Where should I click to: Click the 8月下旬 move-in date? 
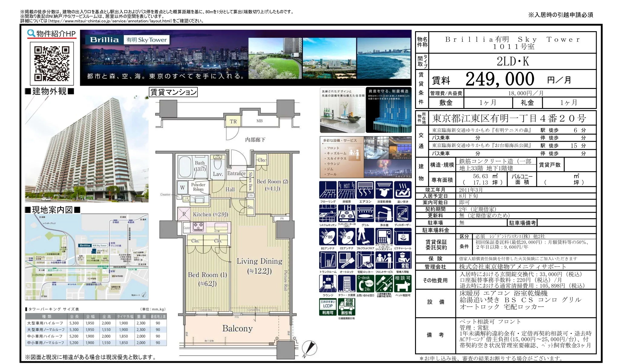point(468,196)
